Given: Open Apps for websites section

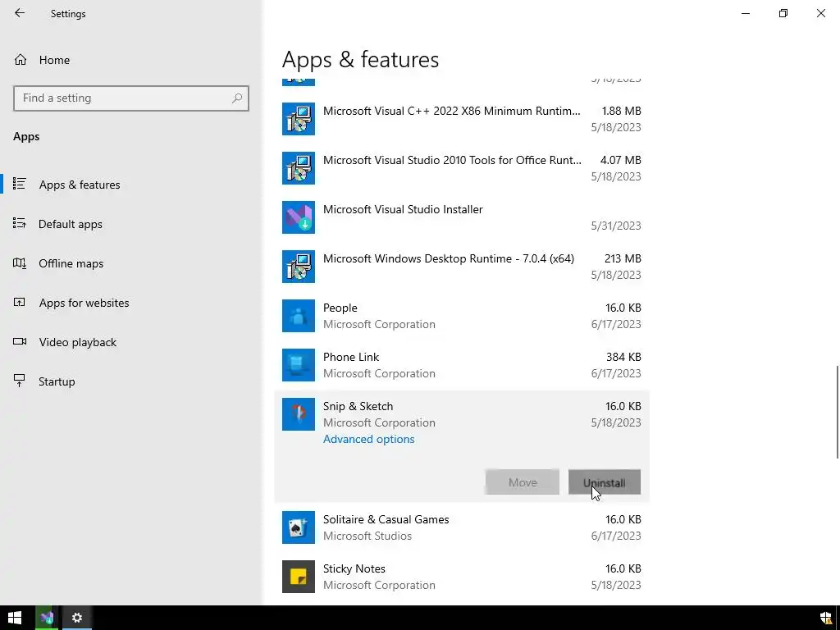Looking at the screenshot, I should tap(131, 303).
